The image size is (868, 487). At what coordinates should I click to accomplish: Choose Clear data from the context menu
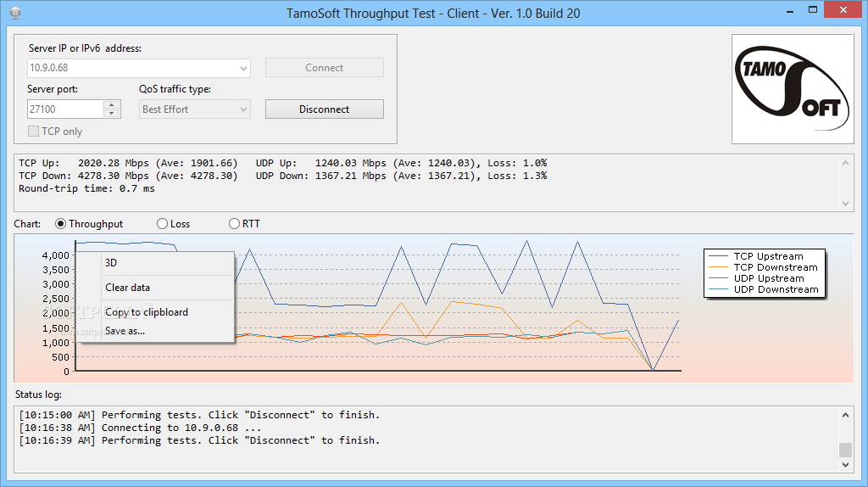[155, 288]
